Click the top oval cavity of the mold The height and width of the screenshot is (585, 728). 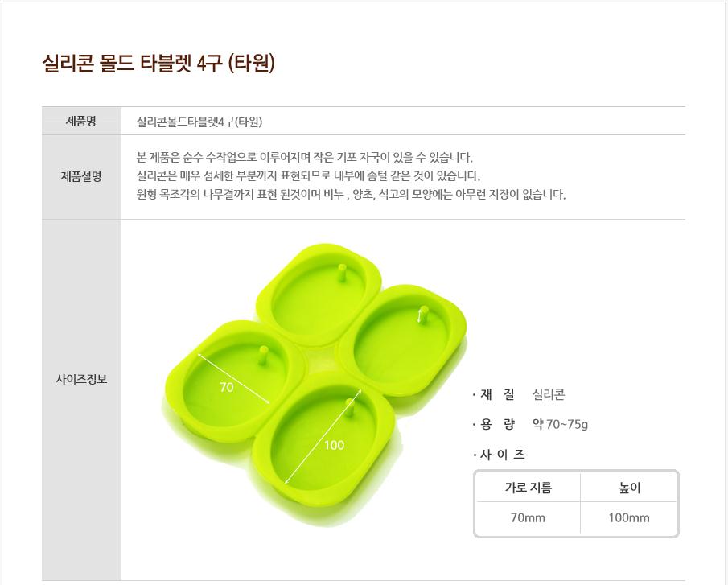coord(319,295)
